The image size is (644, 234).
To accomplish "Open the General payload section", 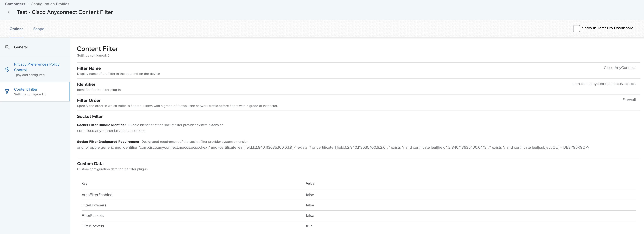I will click(x=35, y=47).
